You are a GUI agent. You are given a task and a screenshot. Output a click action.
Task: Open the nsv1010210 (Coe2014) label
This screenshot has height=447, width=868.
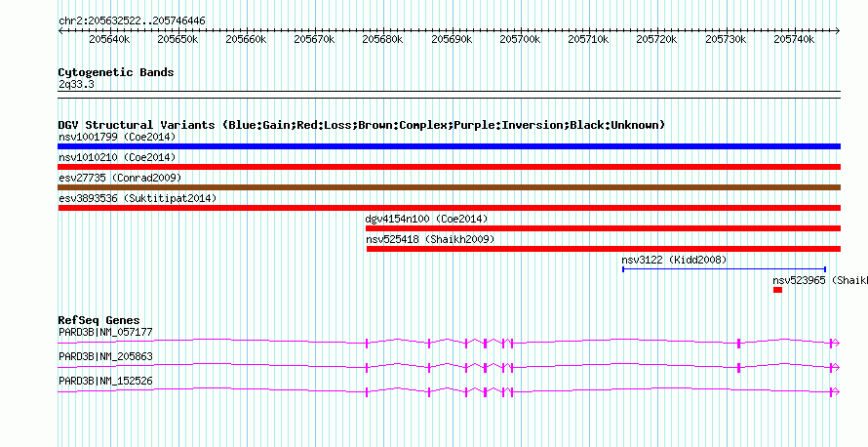(x=117, y=157)
